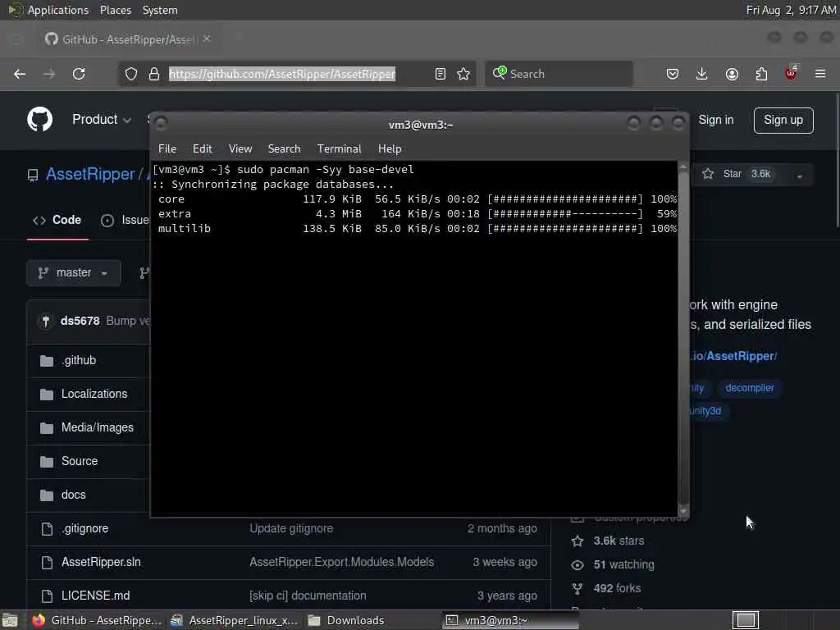This screenshot has width=840, height=630.
Task: Click the decompiler topic tag
Action: click(x=750, y=388)
